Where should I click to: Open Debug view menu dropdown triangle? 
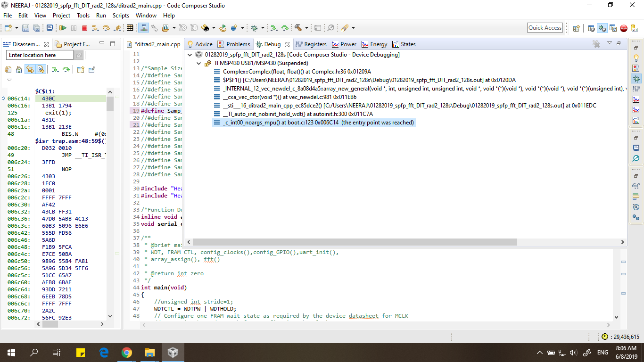pyautogui.click(x=609, y=43)
